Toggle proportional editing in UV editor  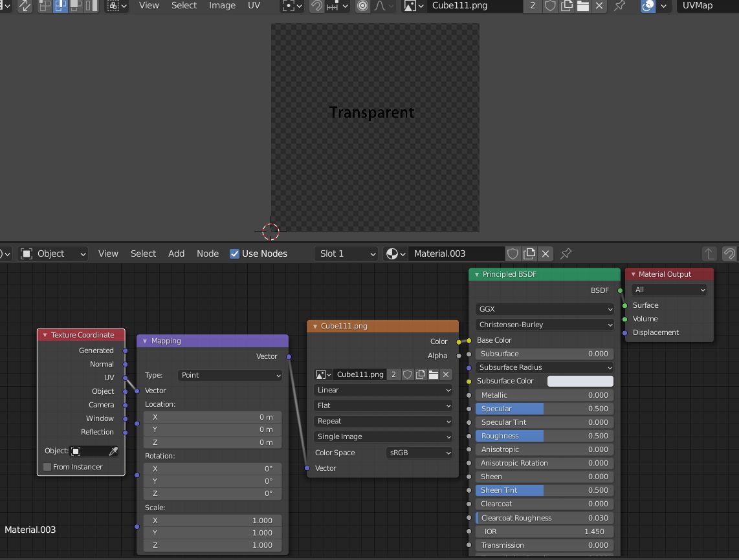point(362,6)
